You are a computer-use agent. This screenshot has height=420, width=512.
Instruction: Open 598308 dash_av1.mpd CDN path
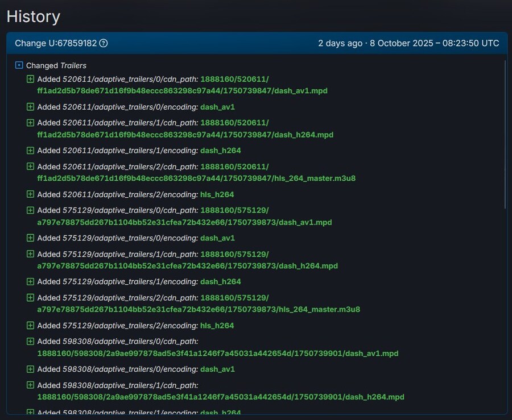point(217,354)
